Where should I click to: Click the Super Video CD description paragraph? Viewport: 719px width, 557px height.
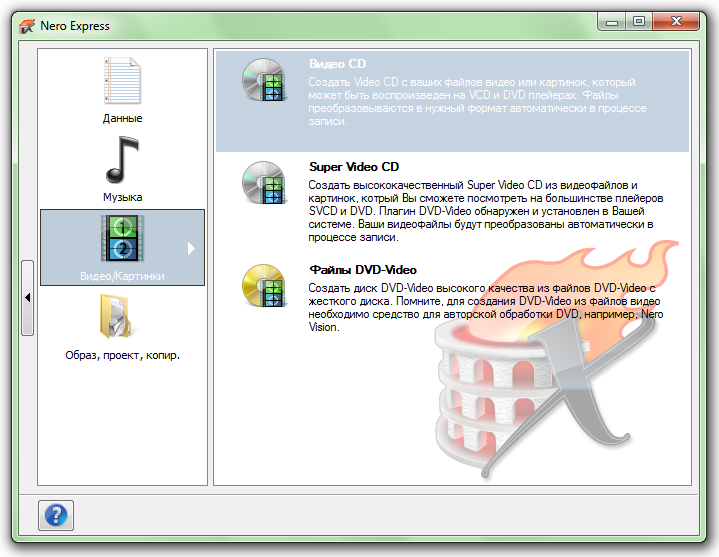[x=486, y=211]
